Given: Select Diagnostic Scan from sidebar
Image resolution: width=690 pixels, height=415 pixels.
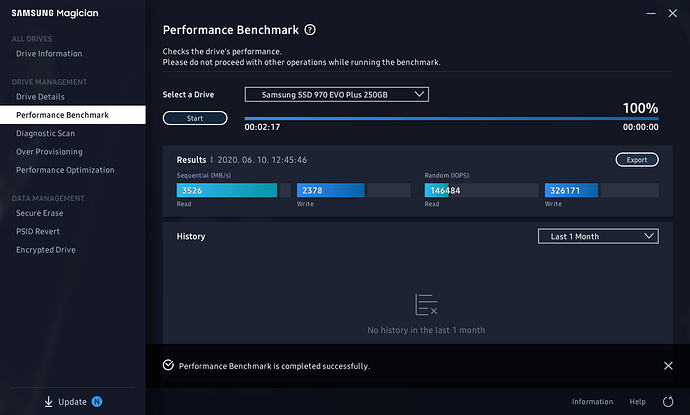Looking at the screenshot, I should click(x=45, y=133).
